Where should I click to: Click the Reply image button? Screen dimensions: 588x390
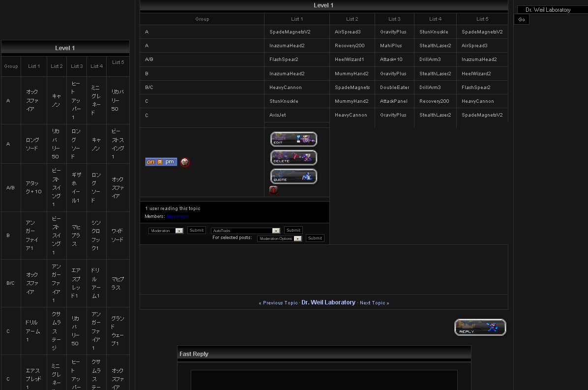point(480,328)
